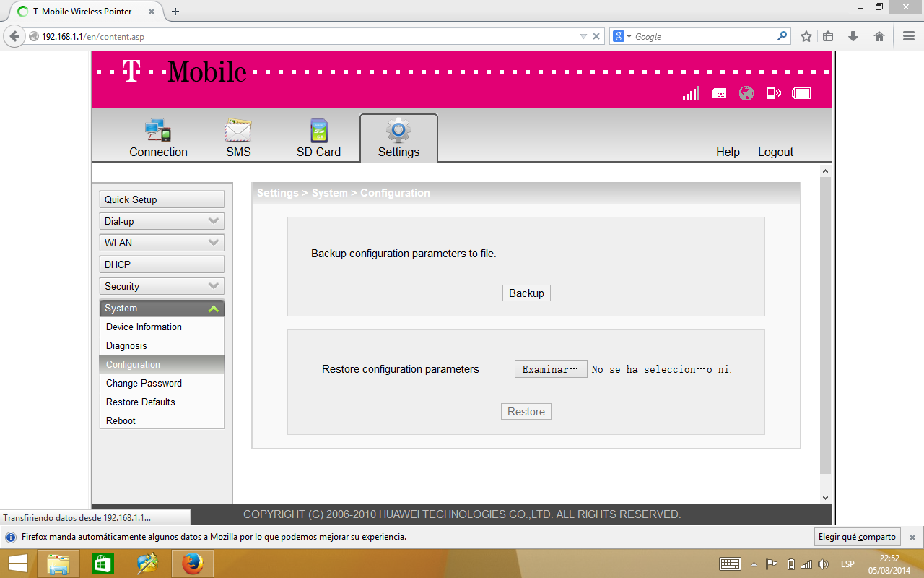Click the battery status icon in header
This screenshot has width=924, height=578.
click(801, 93)
